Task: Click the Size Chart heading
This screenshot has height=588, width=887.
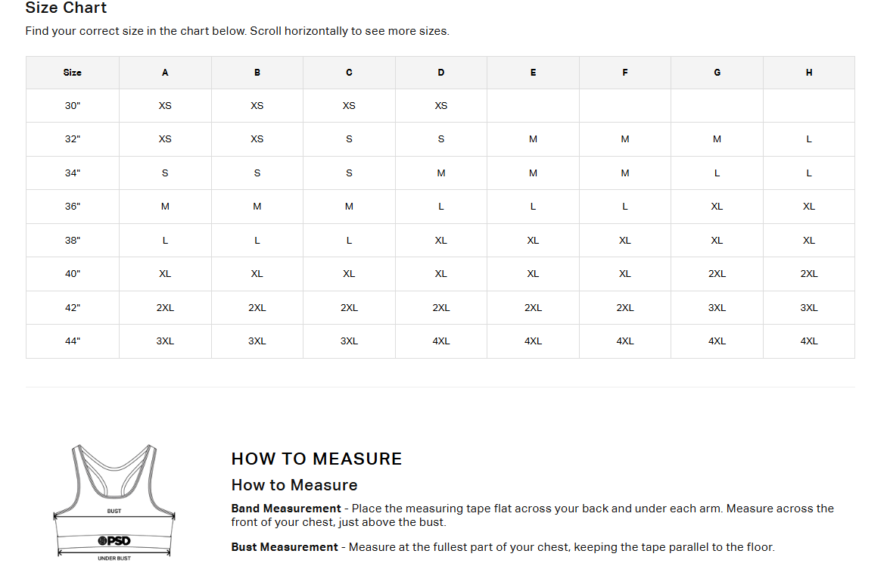Action: click(66, 8)
